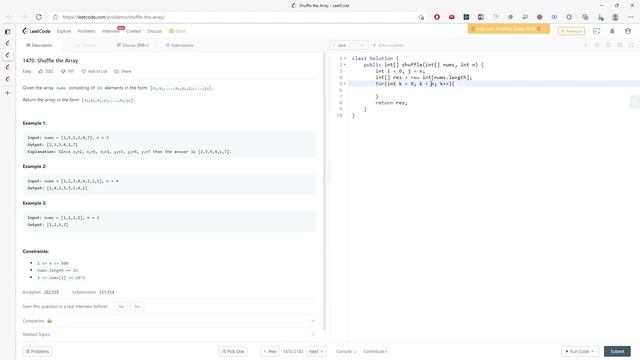Expand the Console panel
This screenshot has height=360, width=640.
tap(346, 351)
